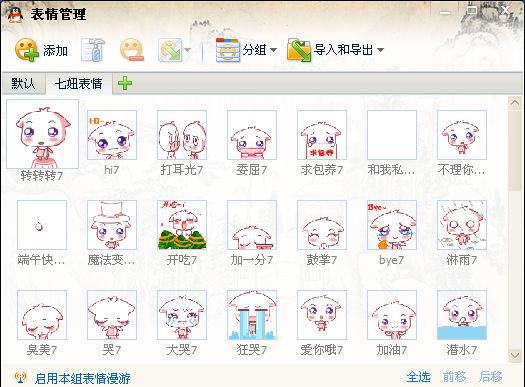Click the QQ penguin title icon
The height and width of the screenshot is (387, 525).
pos(15,14)
